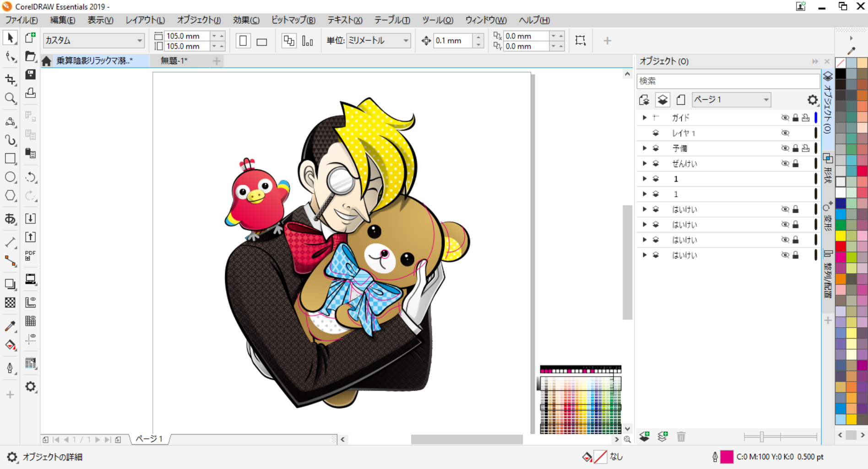Viewport: 868px width, 469px height.
Task: Click the nudge distance 0.1 mm field
Action: (454, 41)
